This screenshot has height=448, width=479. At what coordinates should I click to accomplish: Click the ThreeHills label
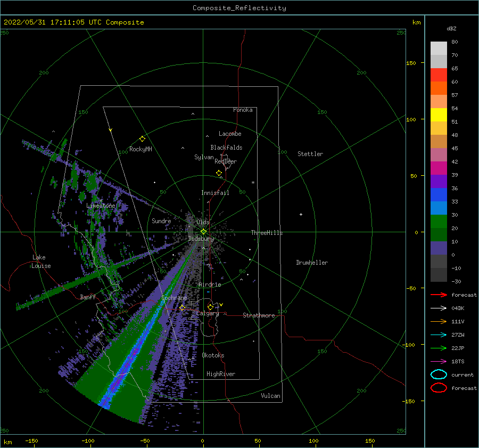(x=267, y=233)
